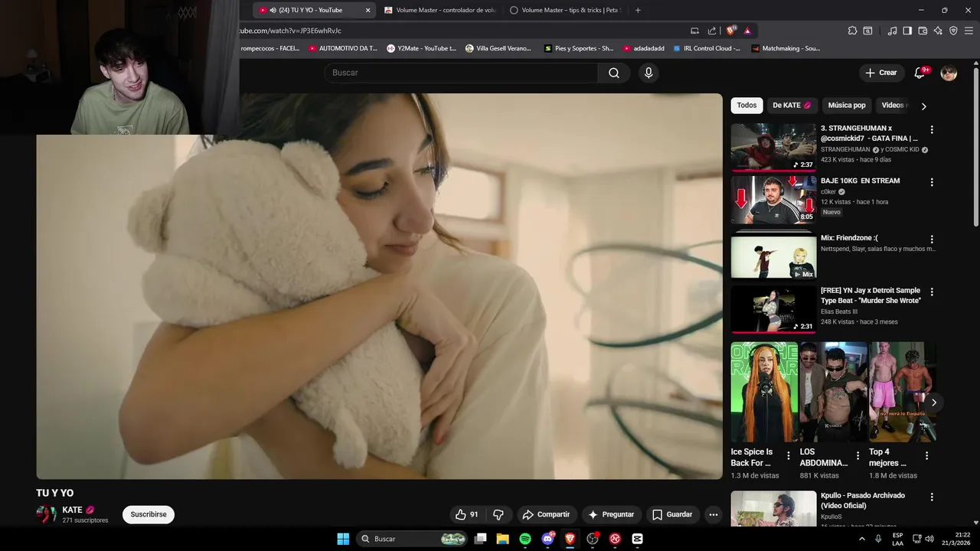Click the browser address bar URL

(290, 31)
